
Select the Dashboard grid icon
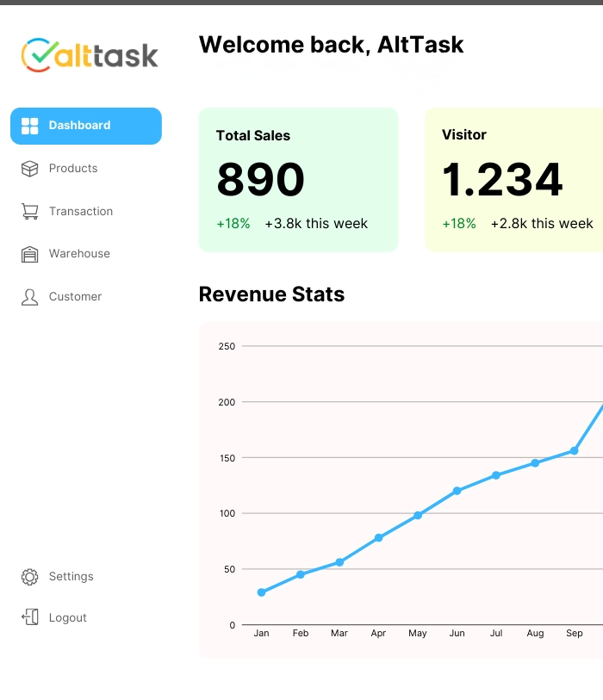[28, 126]
